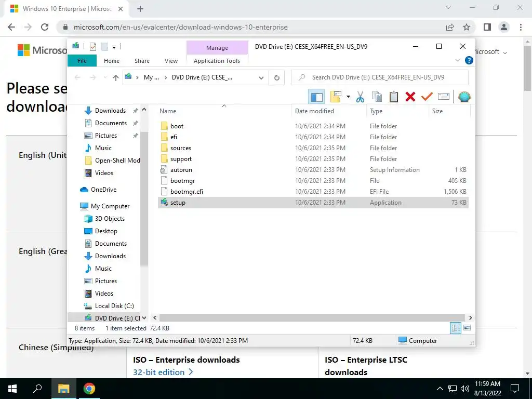
Task: Expand the address bar history dropdown
Action: pyautogui.click(x=261, y=78)
